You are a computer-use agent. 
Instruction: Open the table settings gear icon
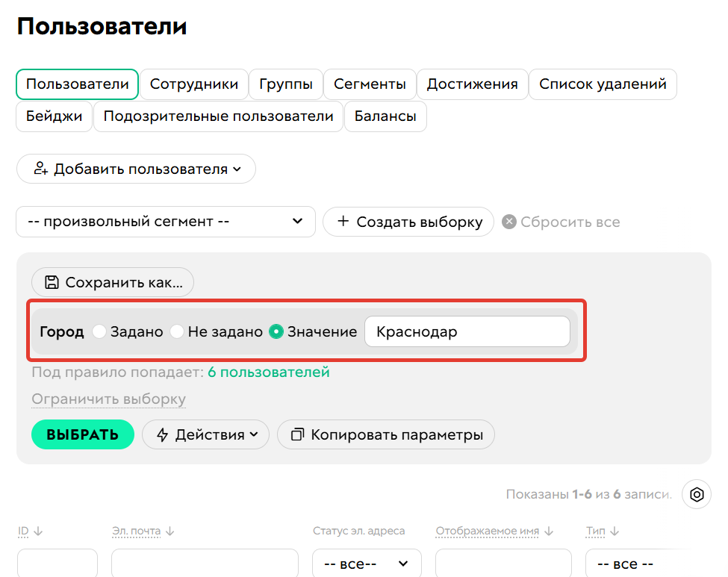(x=697, y=494)
